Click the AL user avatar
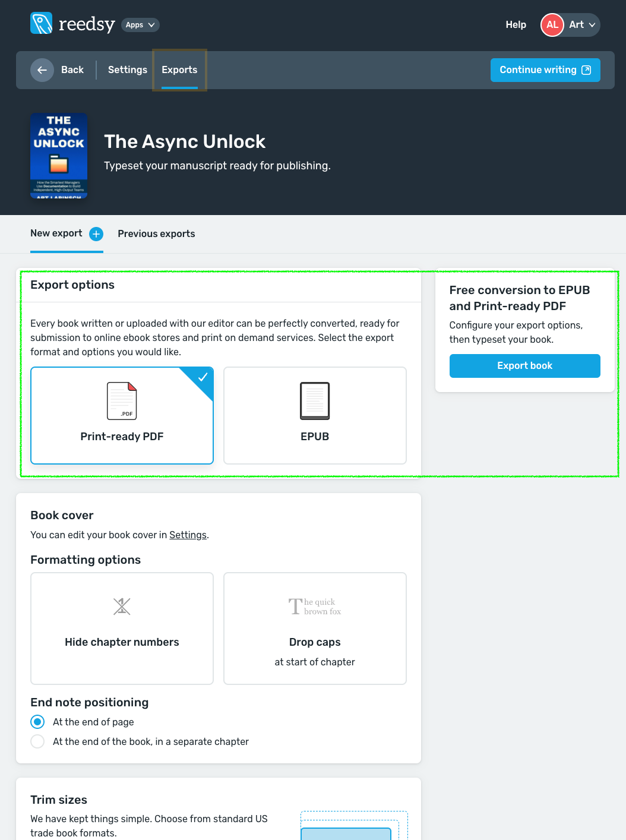 552,25
